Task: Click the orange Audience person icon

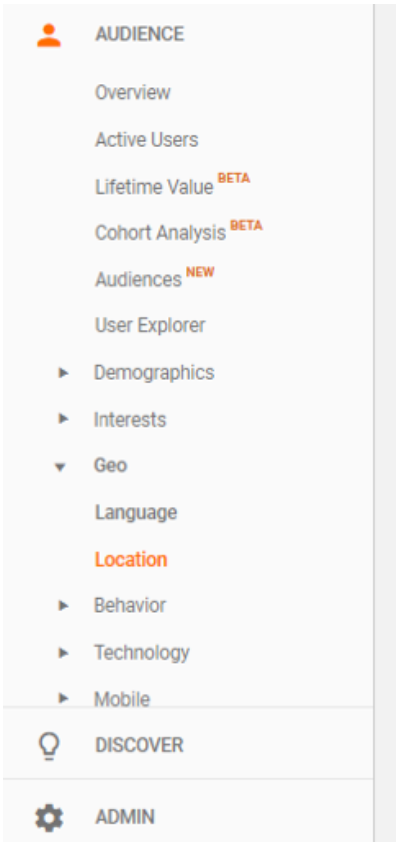Action: pyautogui.click(x=49, y=35)
